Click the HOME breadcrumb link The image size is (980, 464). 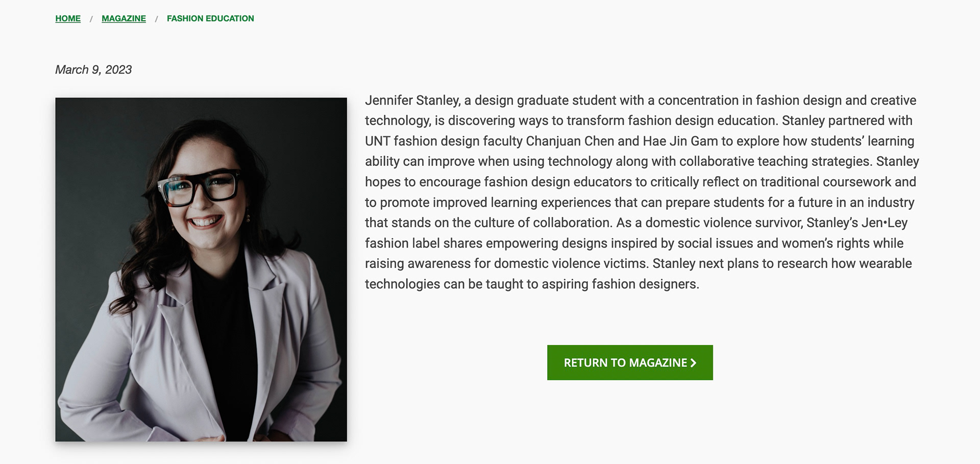point(68,18)
